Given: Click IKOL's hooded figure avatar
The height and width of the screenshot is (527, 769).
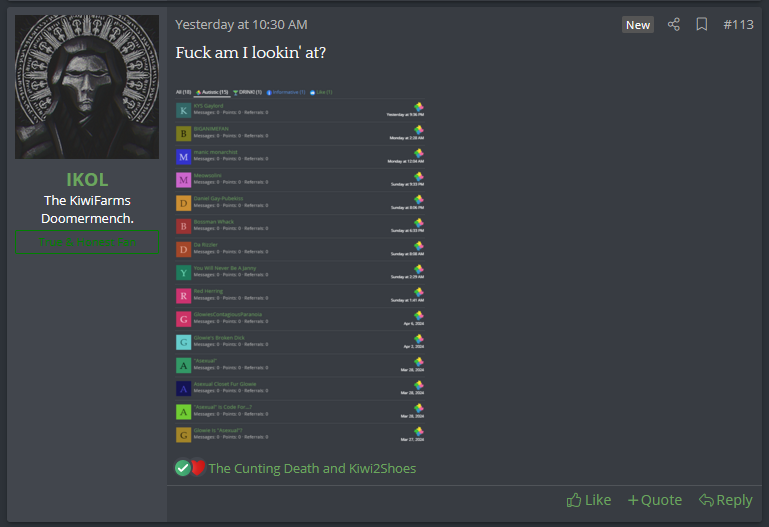Looking at the screenshot, I should click(87, 87).
